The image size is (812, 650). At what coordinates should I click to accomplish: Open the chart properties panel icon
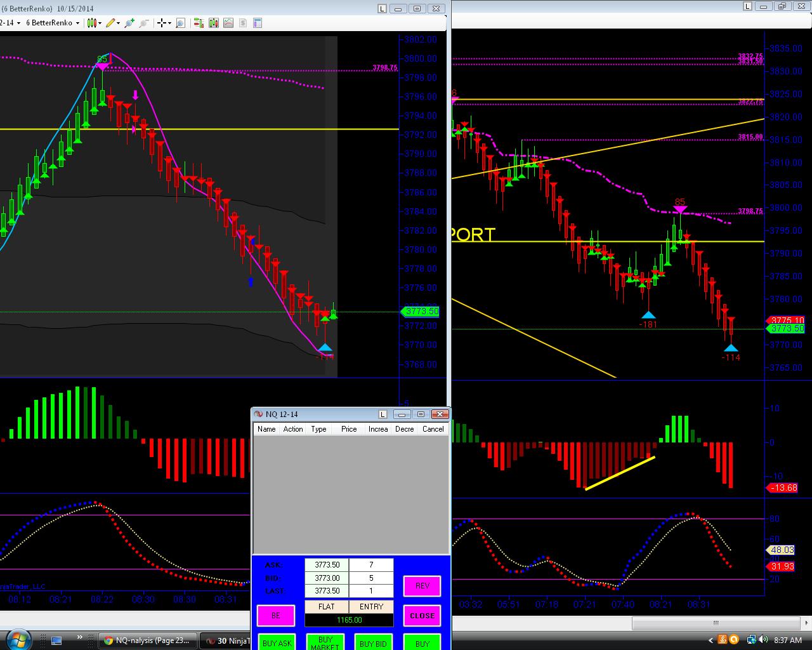tap(257, 23)
